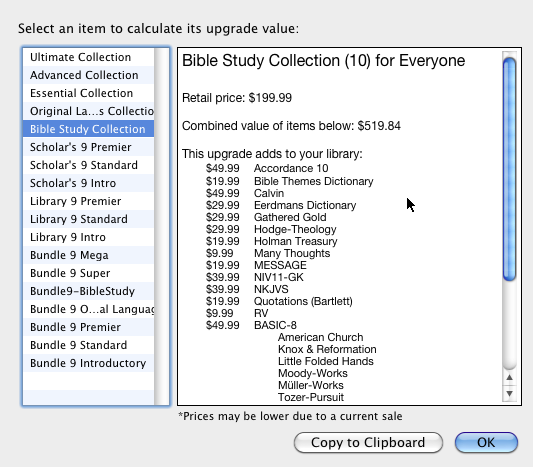Click the blue vertical scrollbar thumb
Image resolution: width=533 pixels, height=467 pixels.
509,169
